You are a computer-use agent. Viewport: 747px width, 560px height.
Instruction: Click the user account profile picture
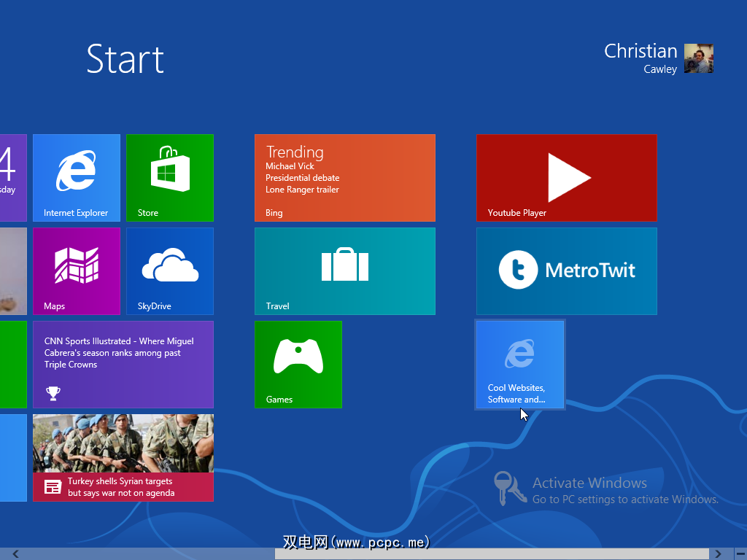tap(698, 58)
